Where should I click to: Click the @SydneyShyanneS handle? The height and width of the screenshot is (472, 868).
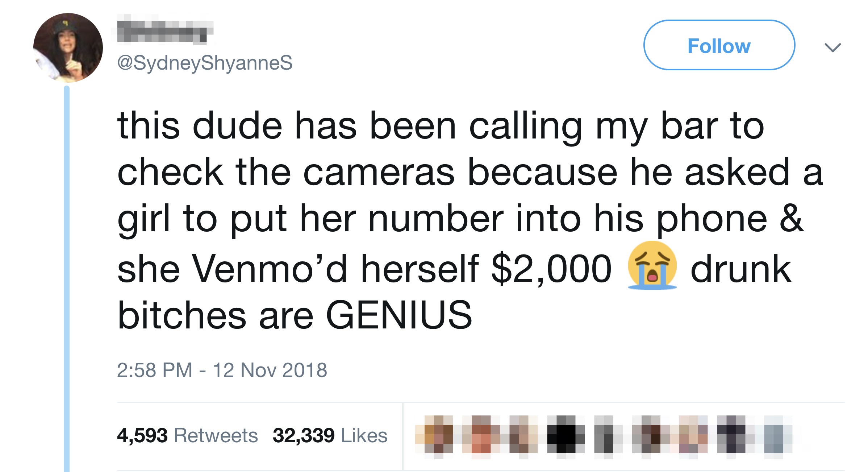(x=205, y=63)
